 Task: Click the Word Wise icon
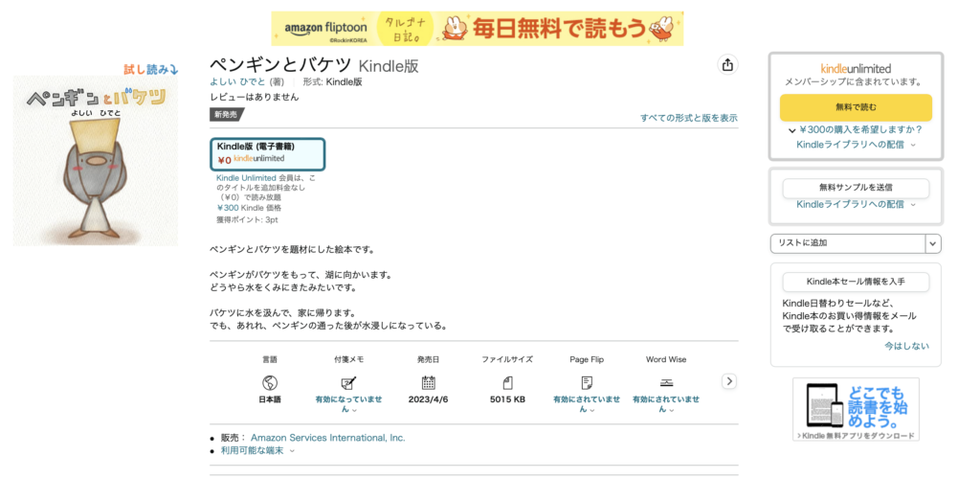click(666, 383)
